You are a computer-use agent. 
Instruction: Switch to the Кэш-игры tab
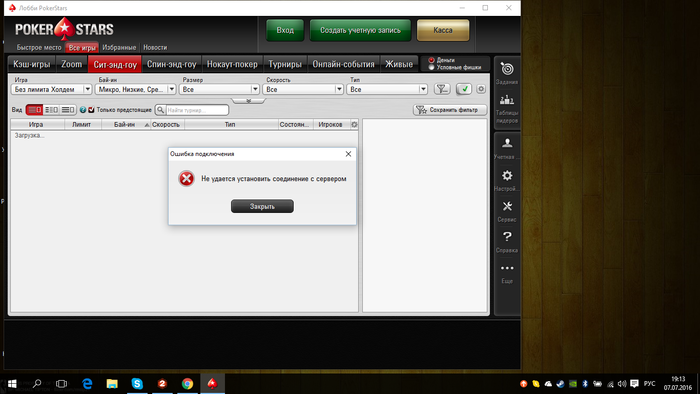32,64
